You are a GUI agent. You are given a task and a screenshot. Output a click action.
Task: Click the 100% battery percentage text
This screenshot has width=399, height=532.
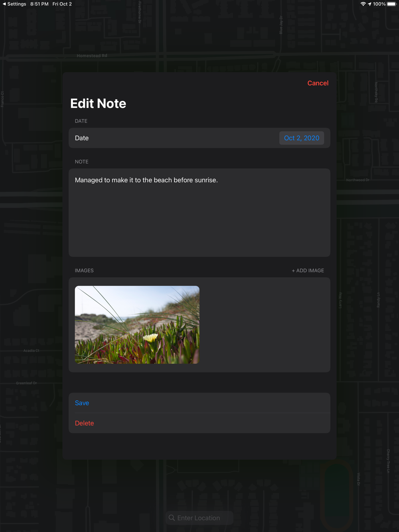pos(379,4)
